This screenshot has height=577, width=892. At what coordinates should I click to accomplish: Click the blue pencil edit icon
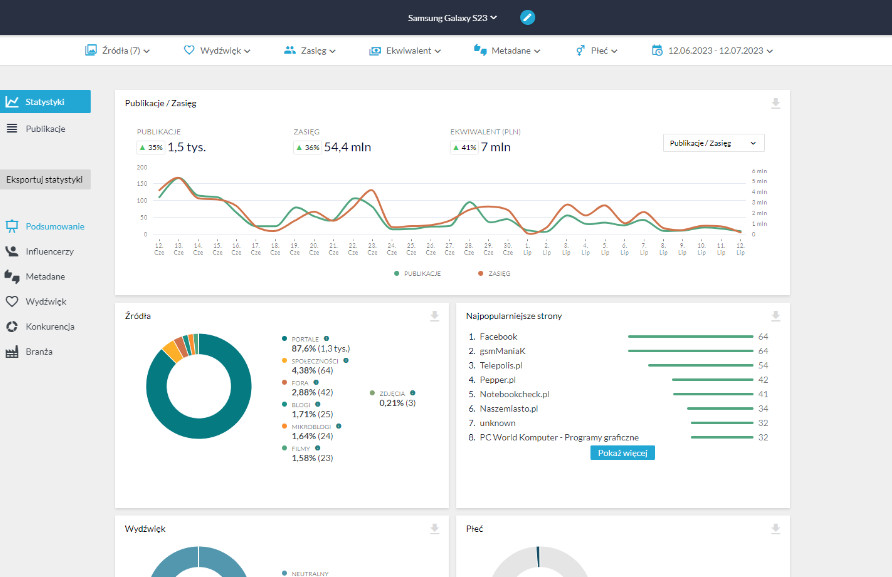[527, 18]
